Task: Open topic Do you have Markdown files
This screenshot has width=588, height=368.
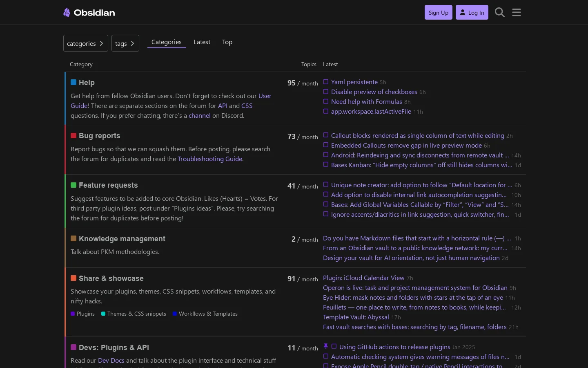Action: tap(417, 238)
